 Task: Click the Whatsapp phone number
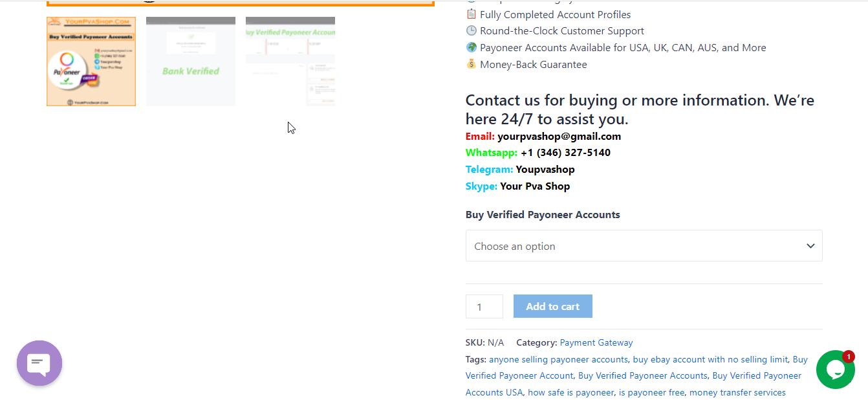coord(565,153)
